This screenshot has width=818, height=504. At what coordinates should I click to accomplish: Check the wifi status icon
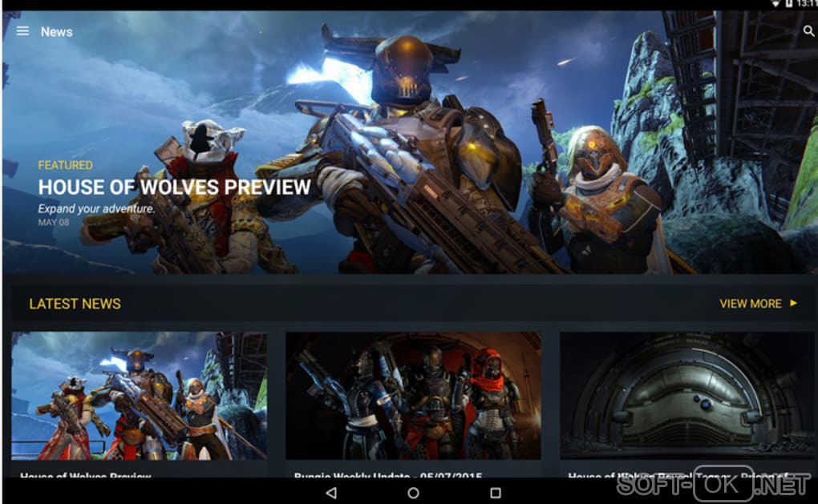(x=775, y=4)
